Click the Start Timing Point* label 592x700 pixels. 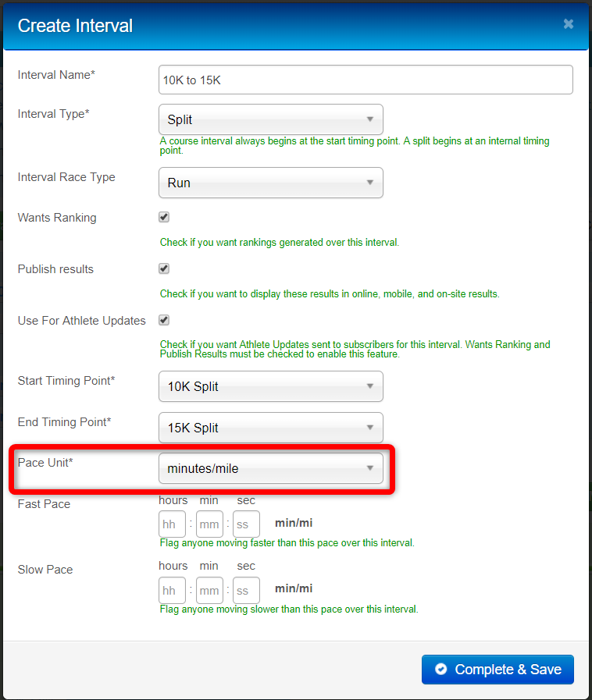66,381
